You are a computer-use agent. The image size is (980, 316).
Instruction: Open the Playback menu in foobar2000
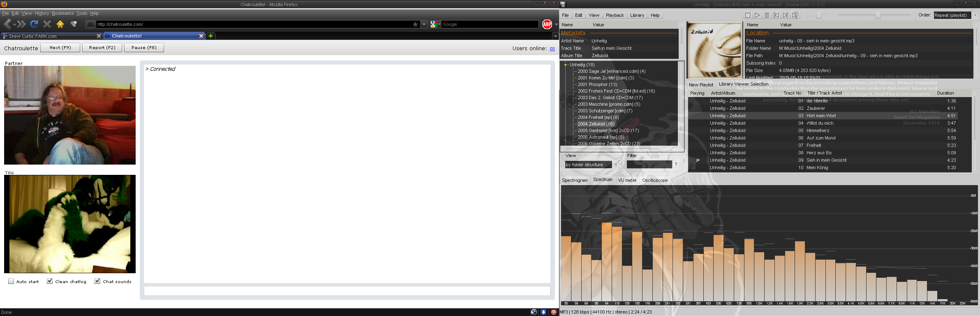click(x=615, y=15)
